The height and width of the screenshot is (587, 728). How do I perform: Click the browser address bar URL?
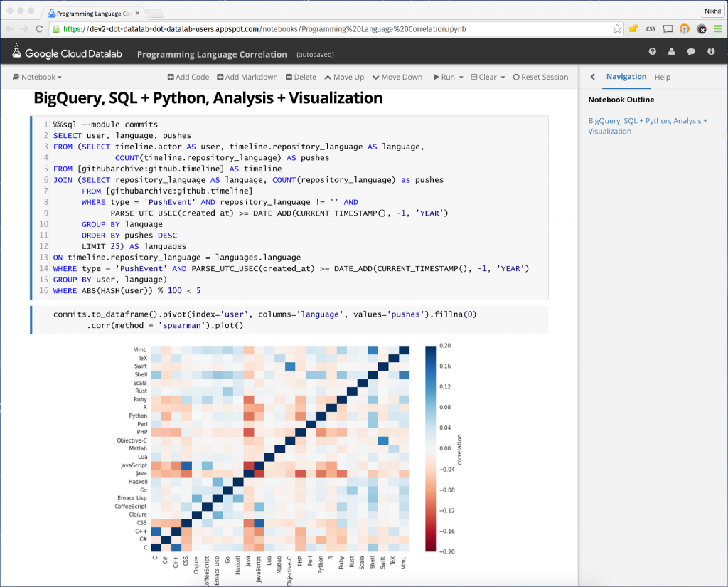(x=264, y=28)
